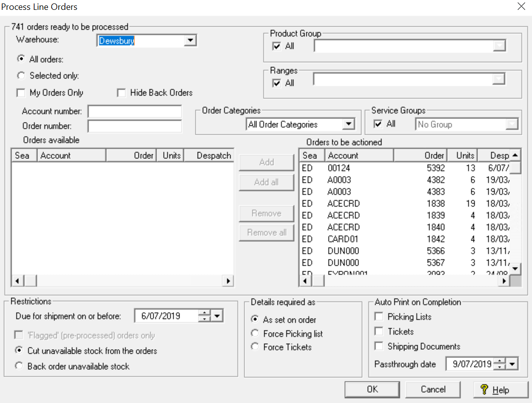532x403 pixels.
Task: Open the Ranges dropdown list
Action: click(x=498, y=79)
